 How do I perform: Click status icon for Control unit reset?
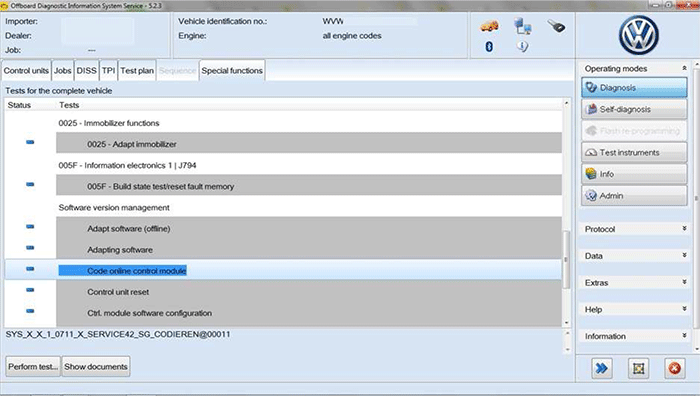30,290
